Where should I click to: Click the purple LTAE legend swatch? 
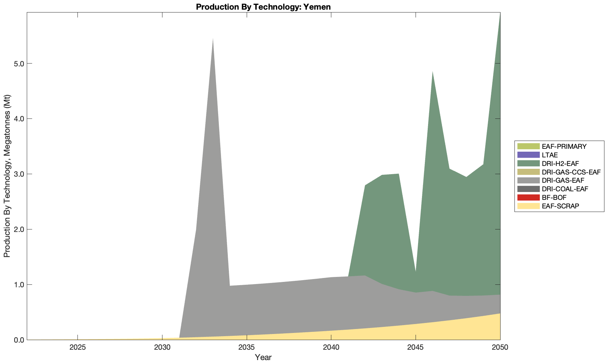tap(528, 155)
